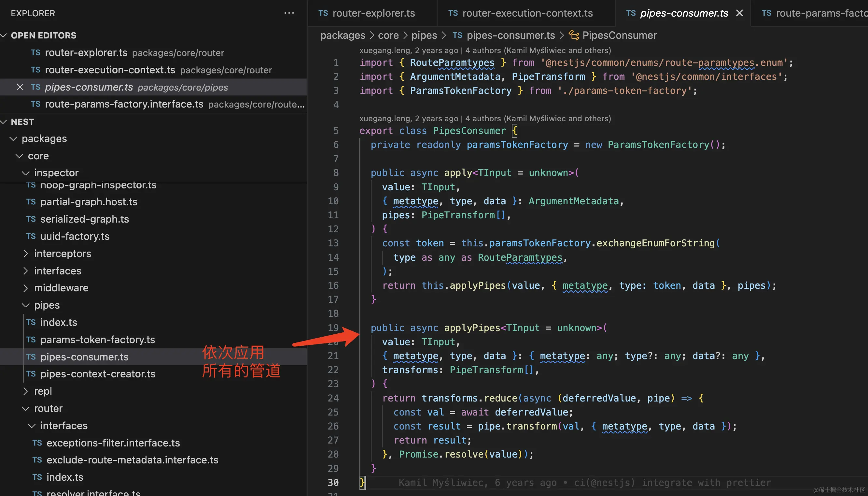The image size is (868, 496).
Task: Click pipes breadcrumb segment
Action: [424, 35]
